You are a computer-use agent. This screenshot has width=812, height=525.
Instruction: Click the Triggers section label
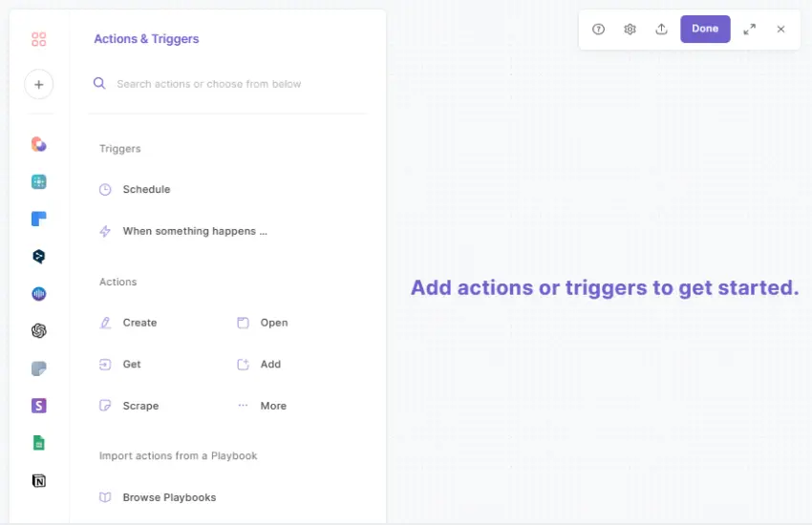click(x=119, y=149)
